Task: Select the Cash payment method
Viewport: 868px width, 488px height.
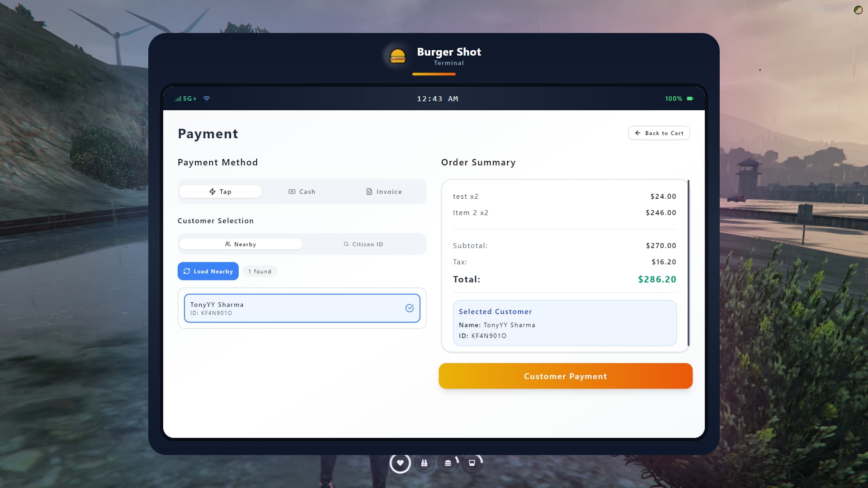Action: coord(302,192)
